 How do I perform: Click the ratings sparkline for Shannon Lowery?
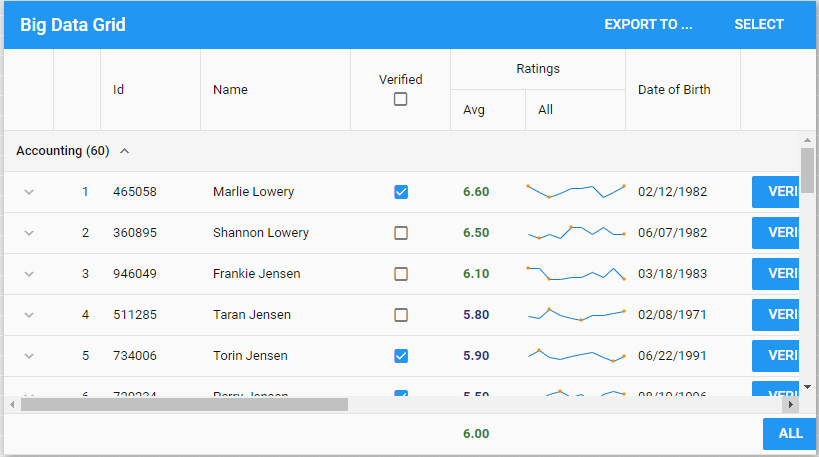[x=576, y=233]
